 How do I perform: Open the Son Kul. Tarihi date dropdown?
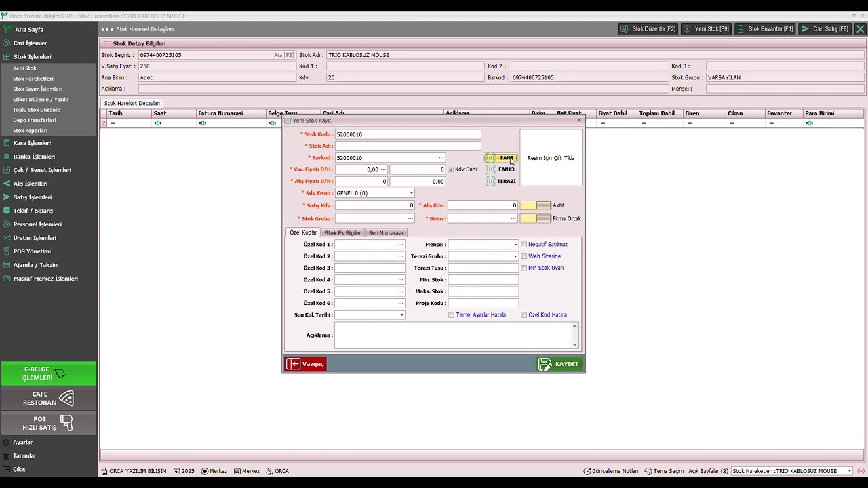click(402, 315)
